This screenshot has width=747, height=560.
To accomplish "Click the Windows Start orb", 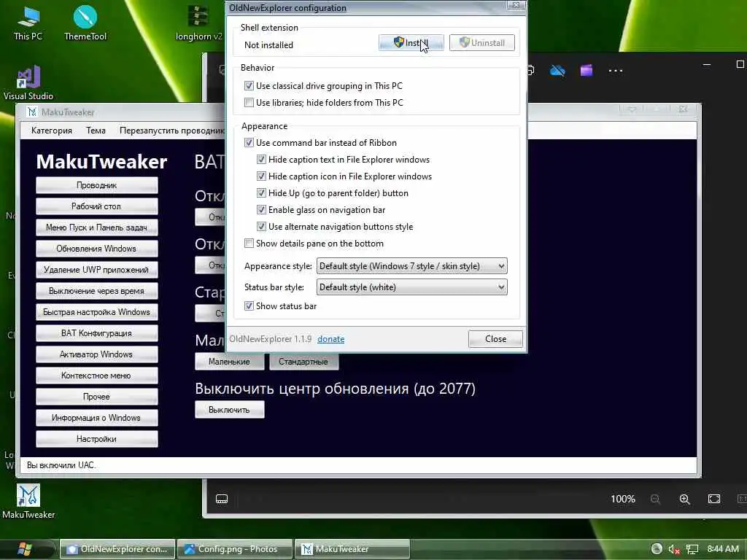I will pos(24,549).
